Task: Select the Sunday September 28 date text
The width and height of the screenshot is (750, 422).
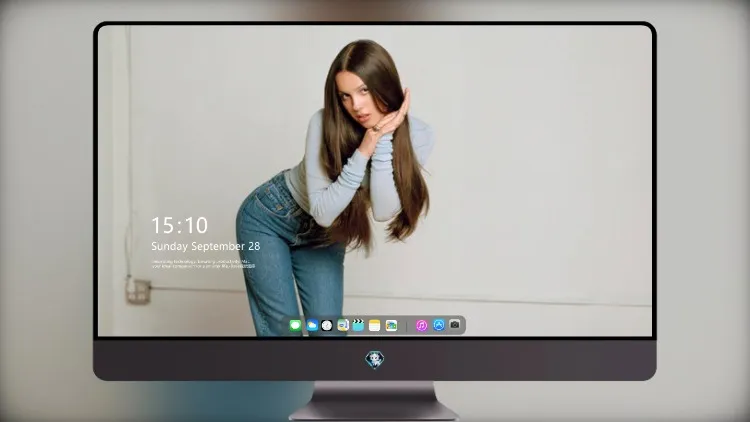Action: pos(206,246)
